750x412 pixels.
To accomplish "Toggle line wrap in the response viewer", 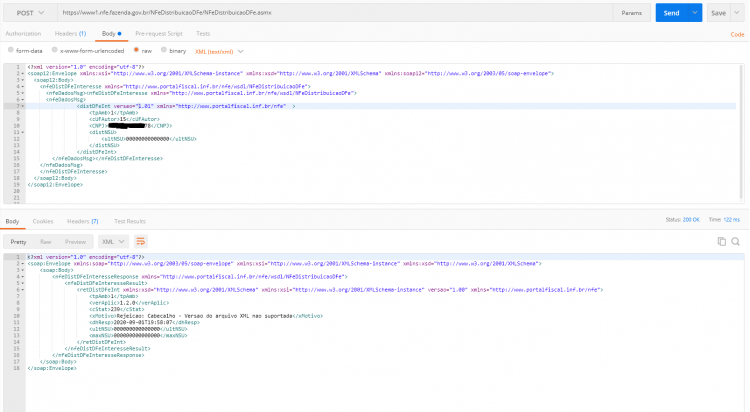I will pos(140,242).
